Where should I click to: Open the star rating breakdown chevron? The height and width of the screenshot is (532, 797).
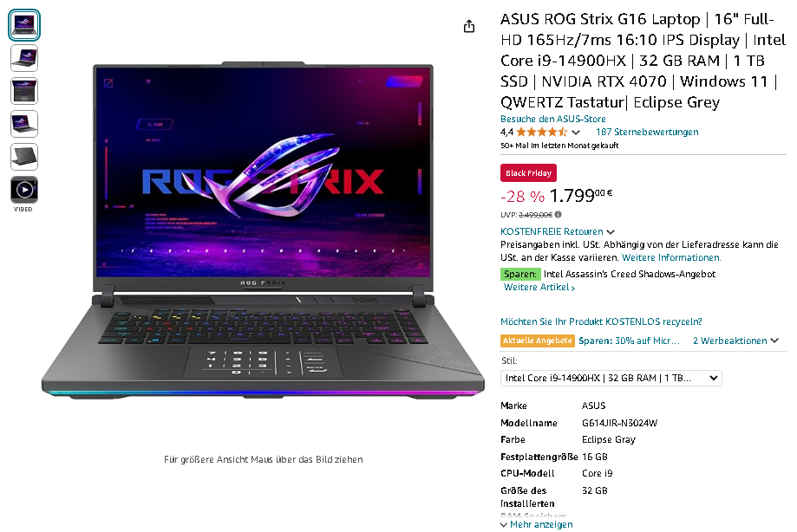(x=575, y=133)
